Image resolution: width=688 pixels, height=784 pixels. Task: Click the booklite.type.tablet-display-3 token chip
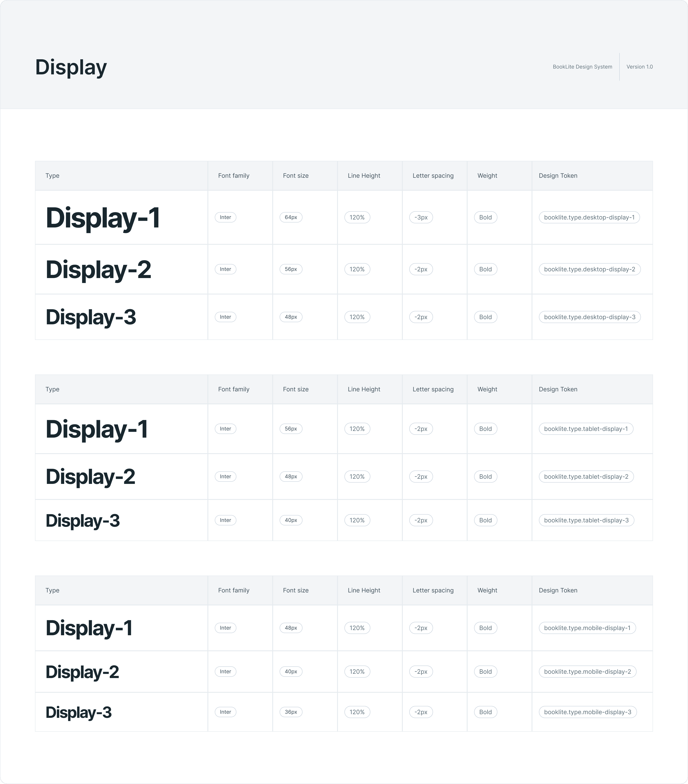586,520
